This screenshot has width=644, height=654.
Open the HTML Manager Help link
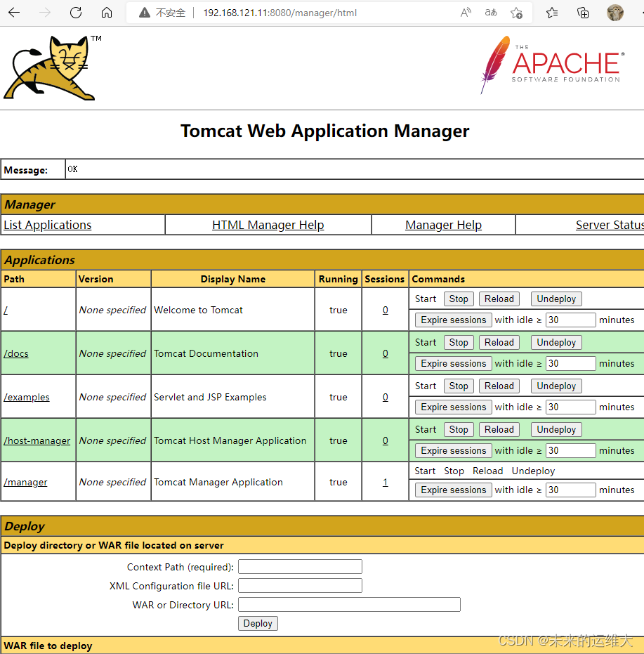tap(268, 225)
